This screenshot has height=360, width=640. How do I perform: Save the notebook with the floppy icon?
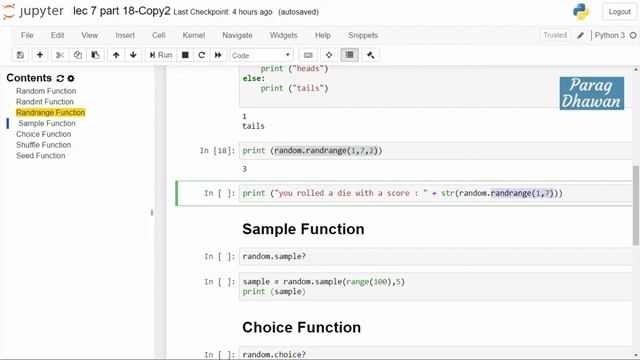click(20, 55)
